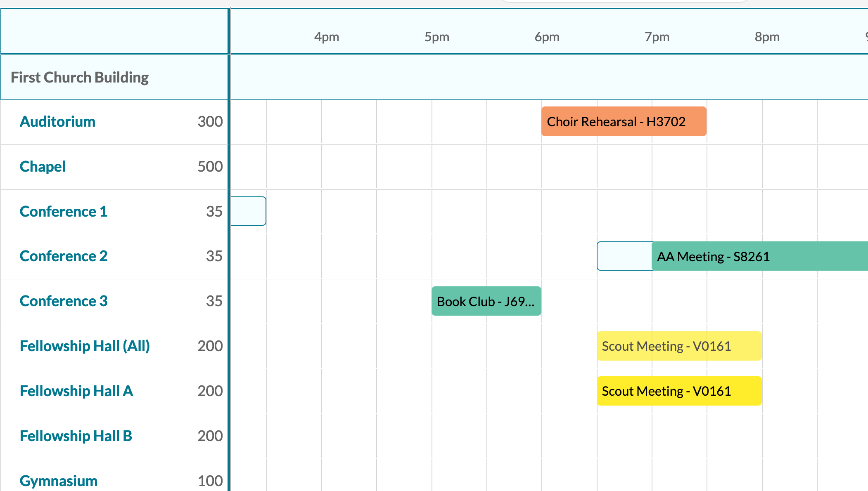The height and width of the screenshot is (491, 868).
Task: Open the Chapel room link
Action: click(43, 167)
